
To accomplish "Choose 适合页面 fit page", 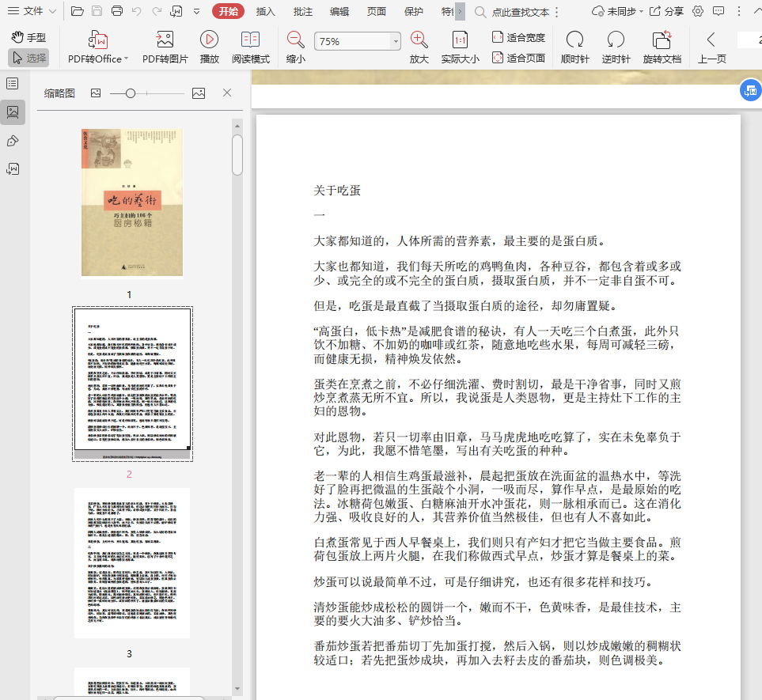I will (x=518, y=58).
